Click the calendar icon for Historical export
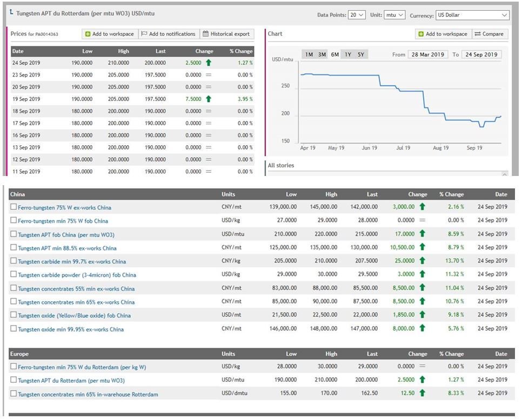522x420 pixels. click(x=205, y=33)
